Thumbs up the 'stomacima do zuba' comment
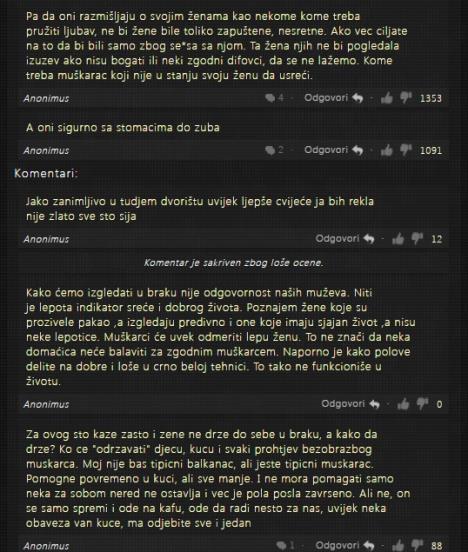This screenshot has width=468, height=552. 387,150
